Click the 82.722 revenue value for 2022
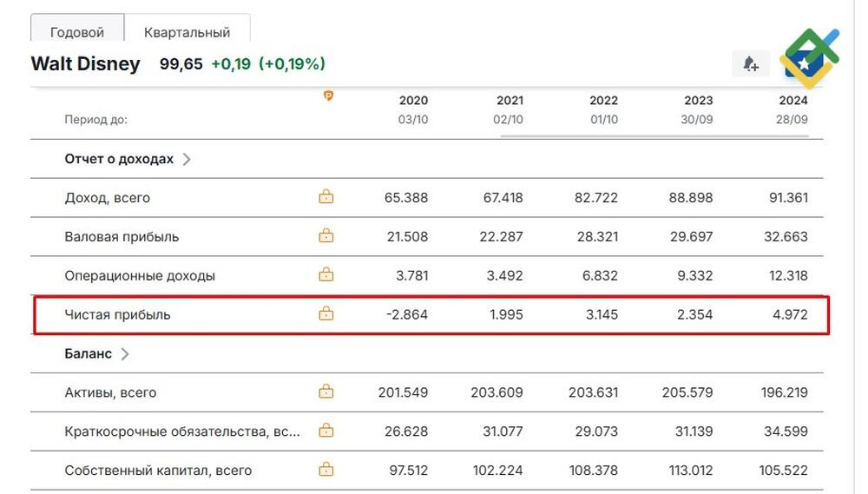This screenshot has height=494, width=868. tap(596, 198)
